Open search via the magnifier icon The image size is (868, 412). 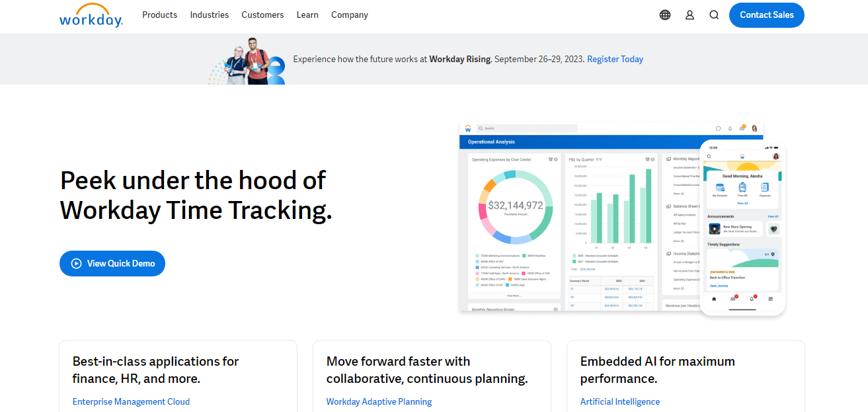coord(713,15)
